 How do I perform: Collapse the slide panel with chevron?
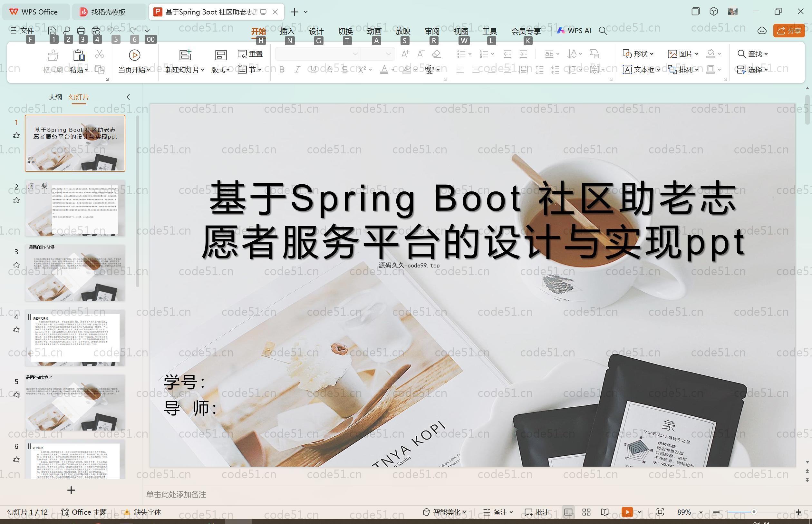coord(128,97)
